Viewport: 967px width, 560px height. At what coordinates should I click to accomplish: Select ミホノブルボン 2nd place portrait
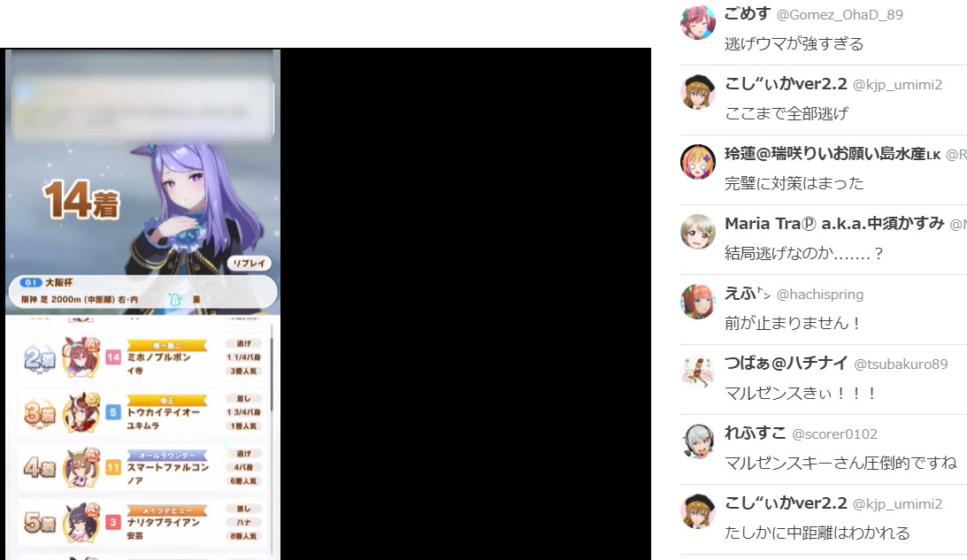[81, 357]
